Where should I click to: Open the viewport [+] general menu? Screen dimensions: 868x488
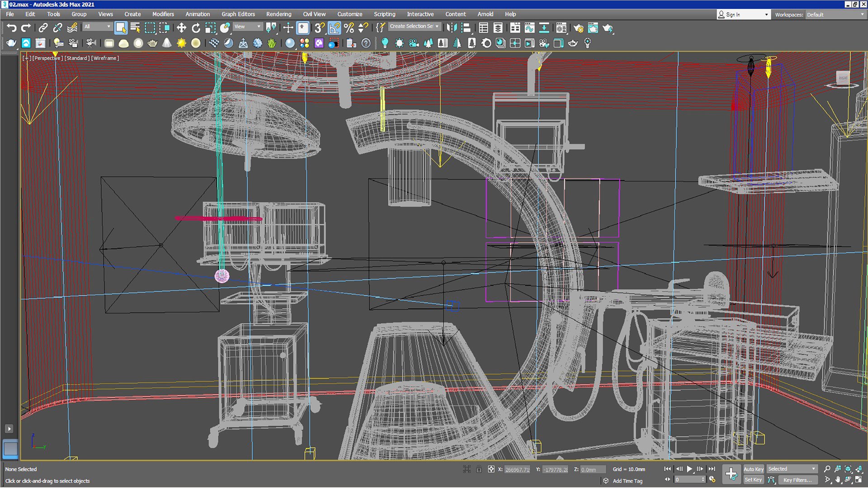tap(27, 58)
